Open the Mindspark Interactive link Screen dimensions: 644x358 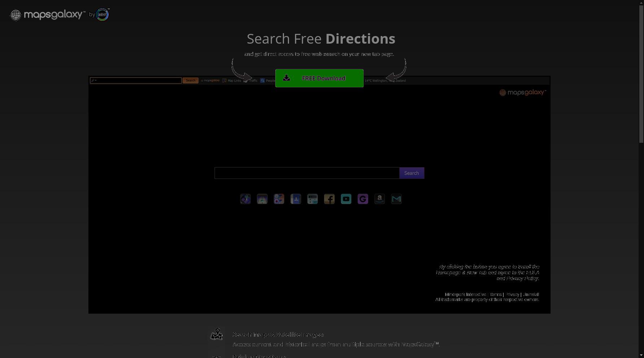pyautogui.click(x=465, y=295)
